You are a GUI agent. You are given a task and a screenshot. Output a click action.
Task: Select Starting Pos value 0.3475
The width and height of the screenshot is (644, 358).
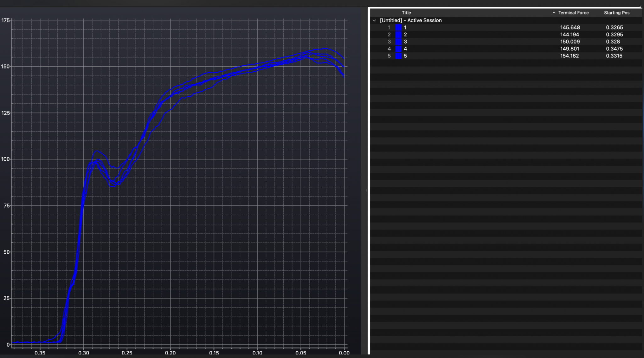coord(614,49)
